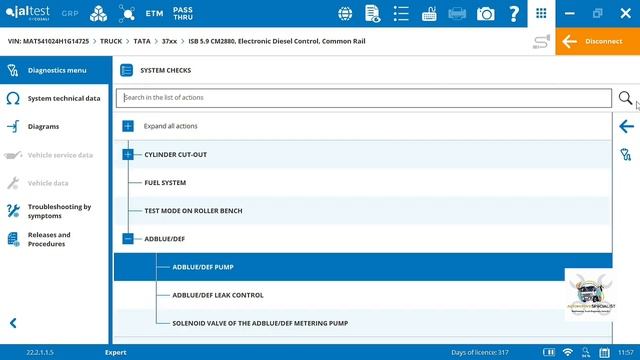Click TATA in the breadcrumb

142,41
